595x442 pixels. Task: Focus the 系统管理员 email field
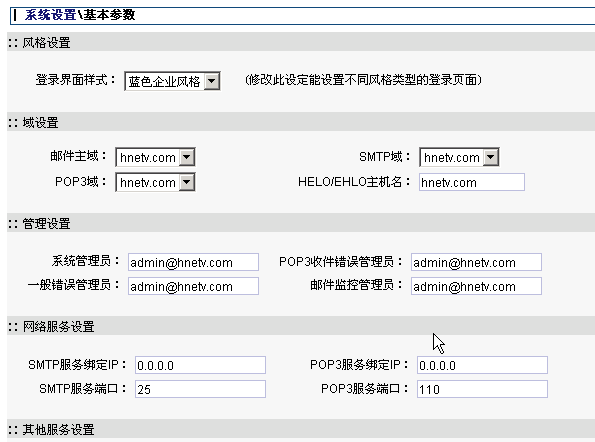click(x=194, y=262)
